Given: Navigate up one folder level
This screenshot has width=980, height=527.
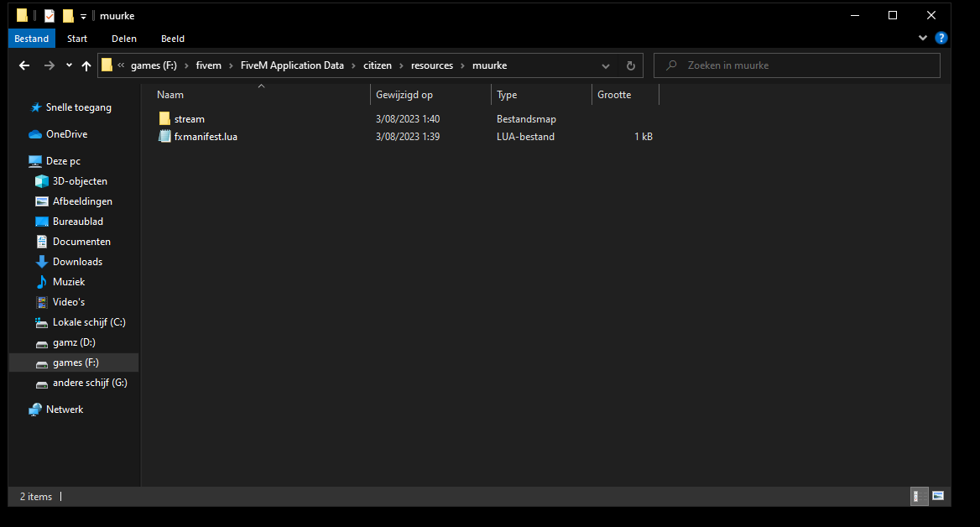Looking at the screenshot, I should pyautogui.click(x=86, y=65).
